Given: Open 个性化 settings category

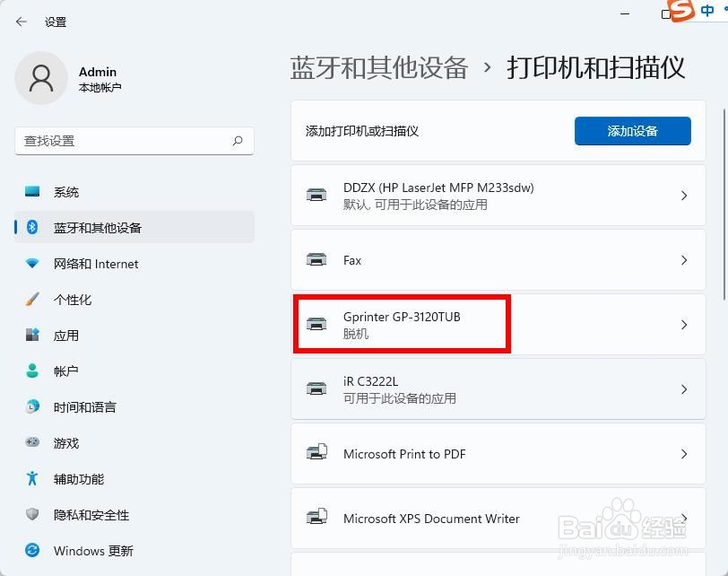Looking at the screenshot, I should pyautogui.click(x=134, y=299).
